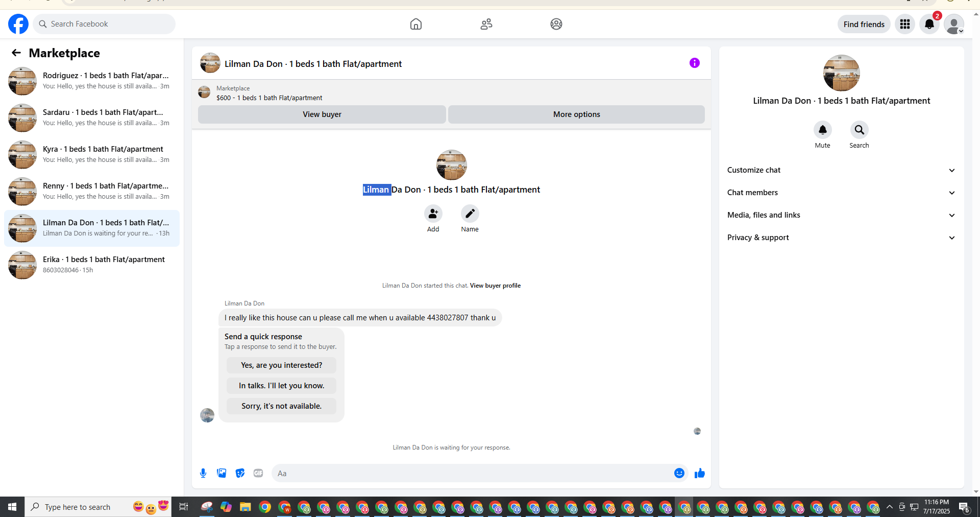Click the Facebook logo icon
The width and height of the screenshot is (980, 517).
(x=18, y=24)
